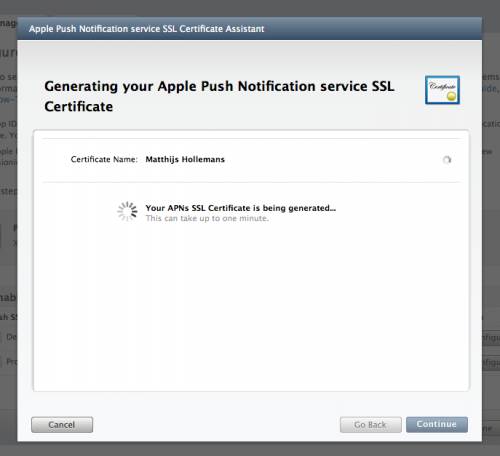Click the 'Generating your Apple Push Notification' heading
500x456 pixels.
click(x=219, y=96)
